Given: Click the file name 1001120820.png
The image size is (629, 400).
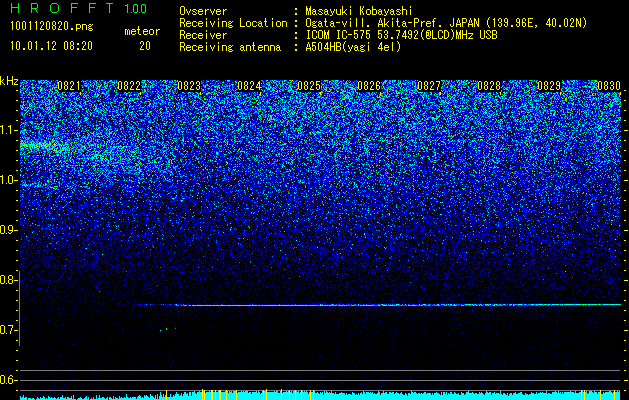Looking at the screenshot, I should pyautogui.click(x=52, y=27).
